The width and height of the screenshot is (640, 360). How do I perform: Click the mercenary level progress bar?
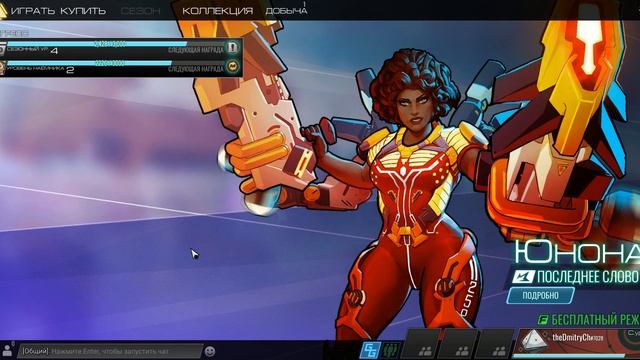(116, 63)
